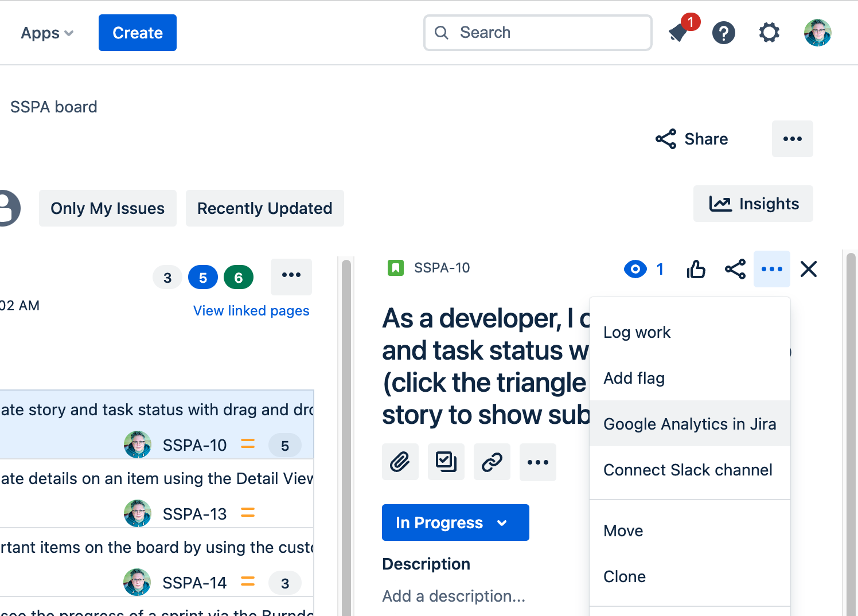Click the add child issue icon

[x=446, y=462]
